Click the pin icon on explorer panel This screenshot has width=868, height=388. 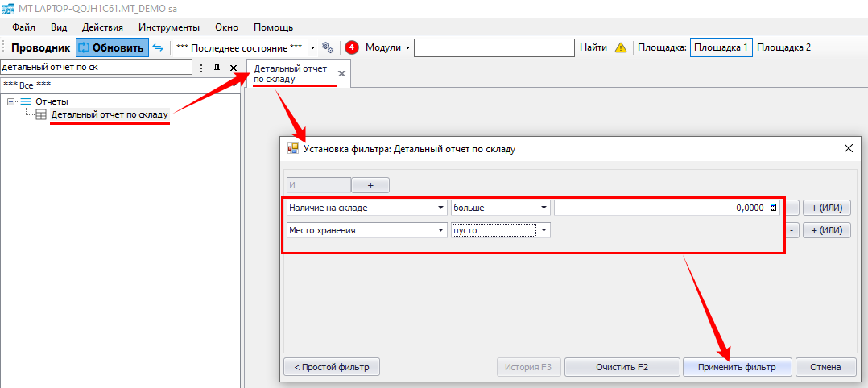pyautogui.click(x=217, y=68)
